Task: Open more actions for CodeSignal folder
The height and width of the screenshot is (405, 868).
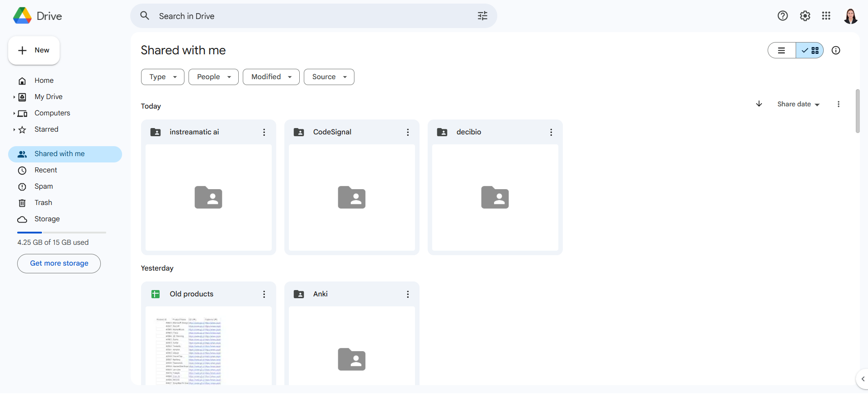Action: pos(407,132)
